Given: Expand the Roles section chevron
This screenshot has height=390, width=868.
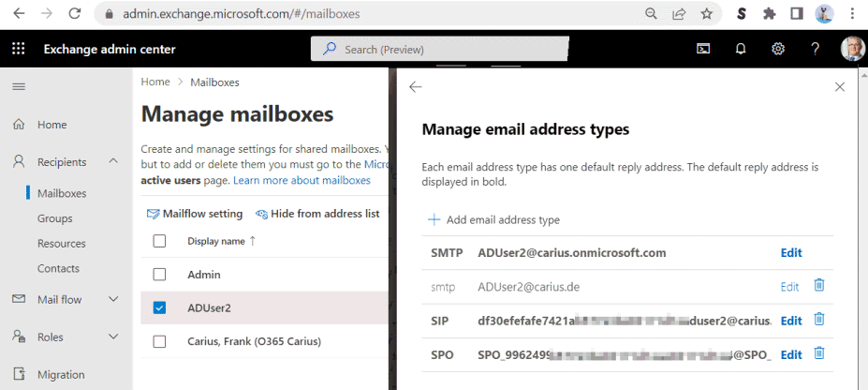Looking at the screenshot, I should (113, 337).
